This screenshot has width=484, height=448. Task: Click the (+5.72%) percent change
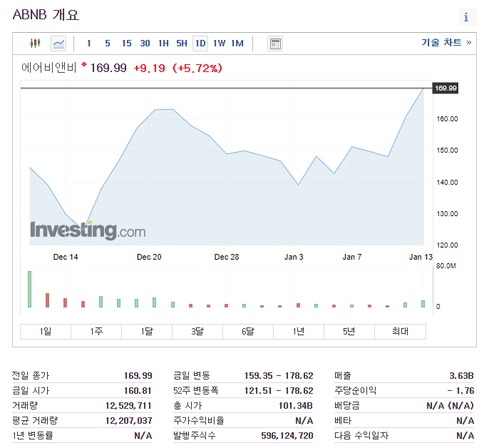197,68
